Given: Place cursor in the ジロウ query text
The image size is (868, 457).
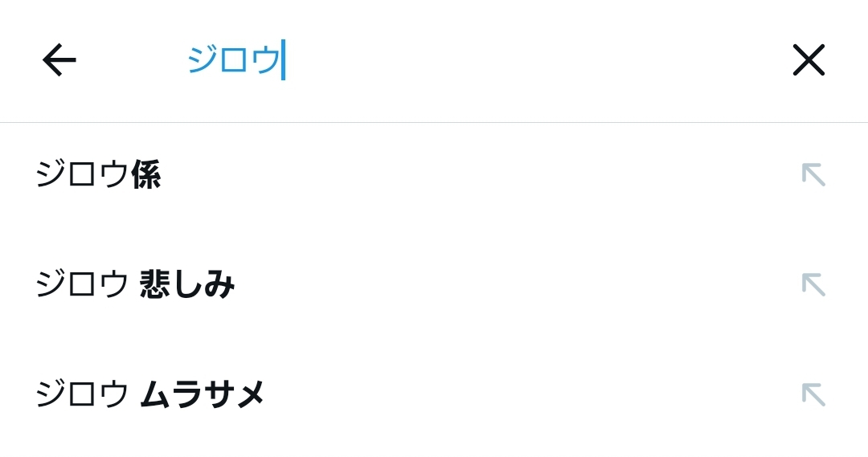Looking at the screenshot, I should pos(235,59).
